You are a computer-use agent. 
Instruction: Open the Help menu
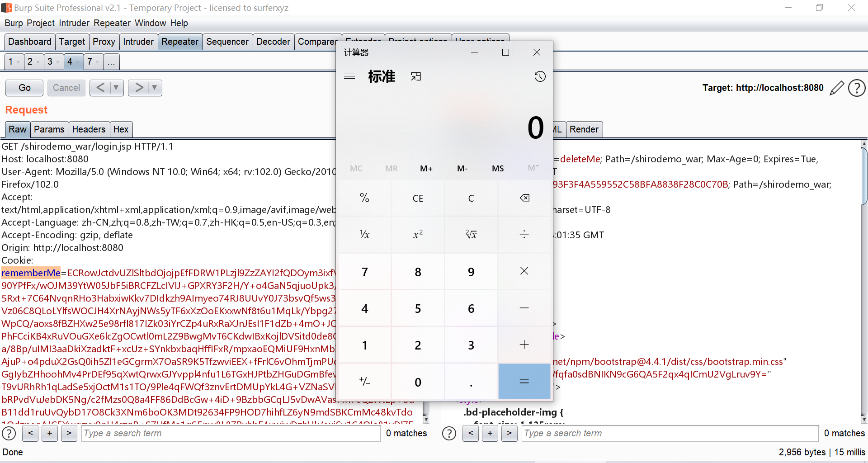point(179,23)
